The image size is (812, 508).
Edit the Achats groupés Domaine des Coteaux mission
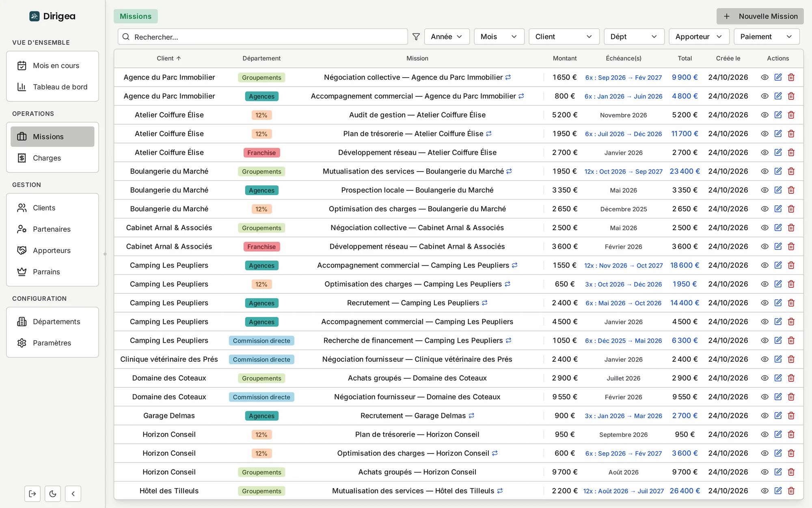(x=778, y=378)
